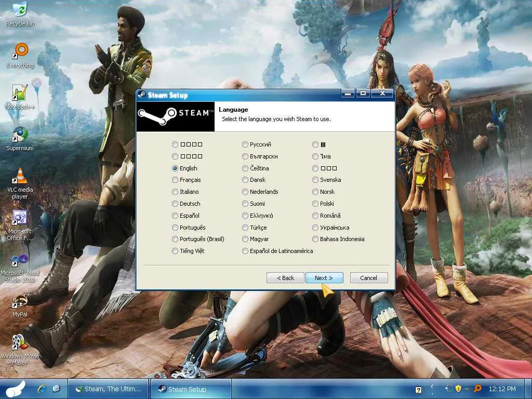Select the Čeština radio button

pos(256,168)
